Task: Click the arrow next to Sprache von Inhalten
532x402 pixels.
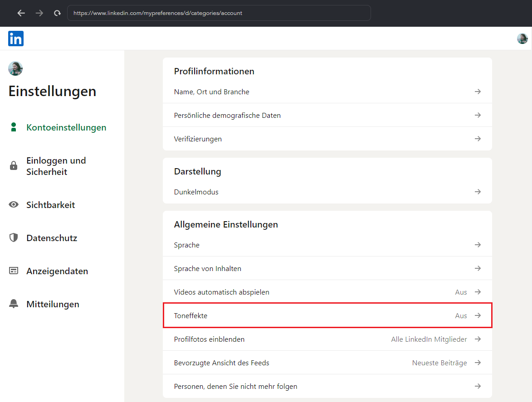Action: [478, 269]
